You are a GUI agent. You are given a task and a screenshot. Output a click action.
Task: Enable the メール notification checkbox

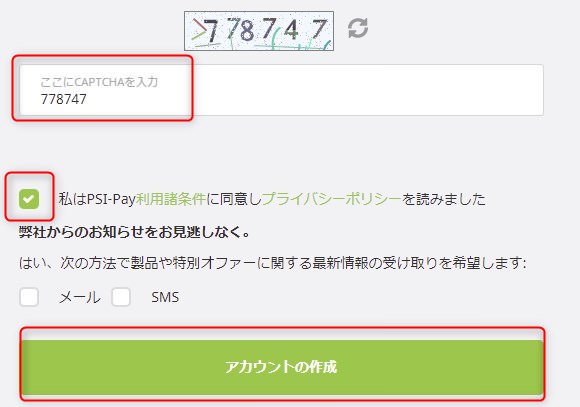[29, 297]
